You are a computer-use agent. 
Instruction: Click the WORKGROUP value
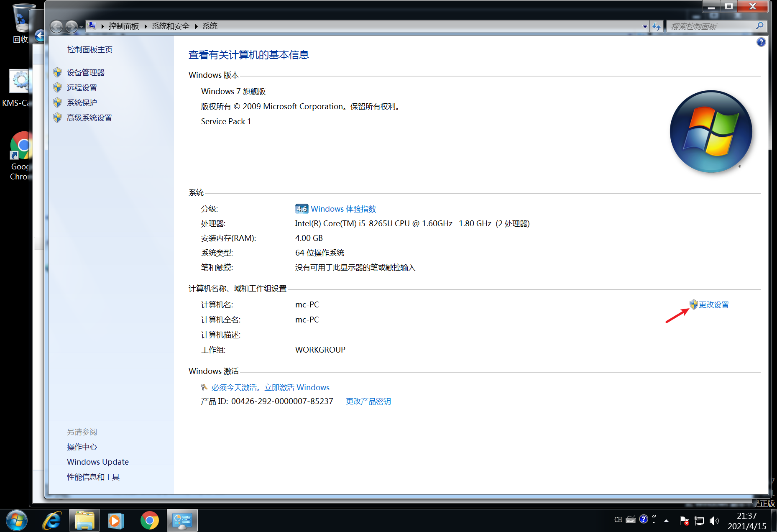pyautogui.click(x=320, y=350)
